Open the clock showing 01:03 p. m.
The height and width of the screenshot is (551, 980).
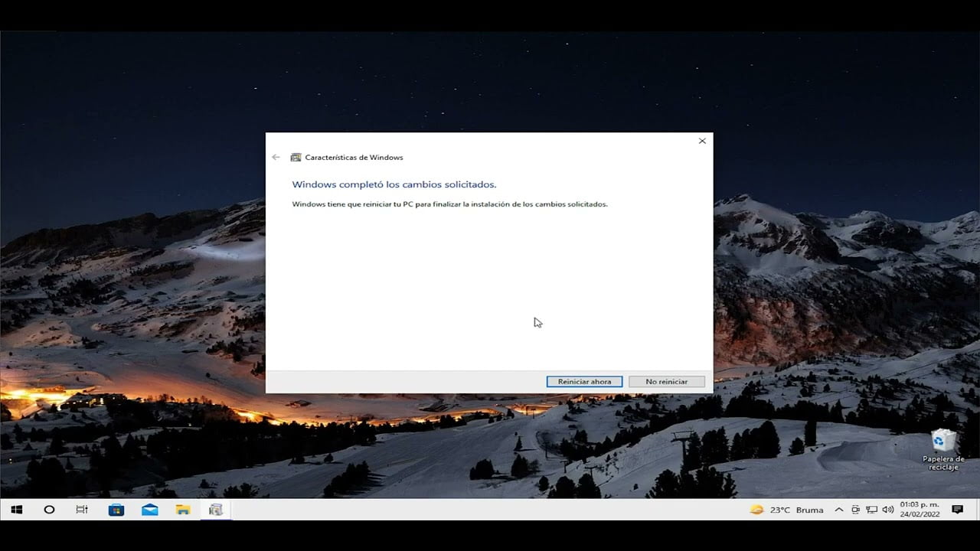(920, 510)
